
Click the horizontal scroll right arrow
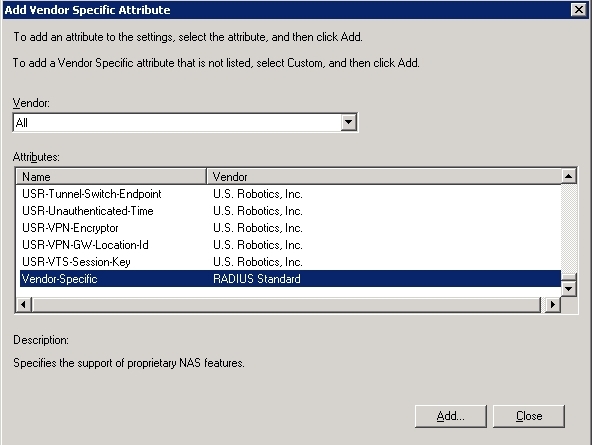553,304
